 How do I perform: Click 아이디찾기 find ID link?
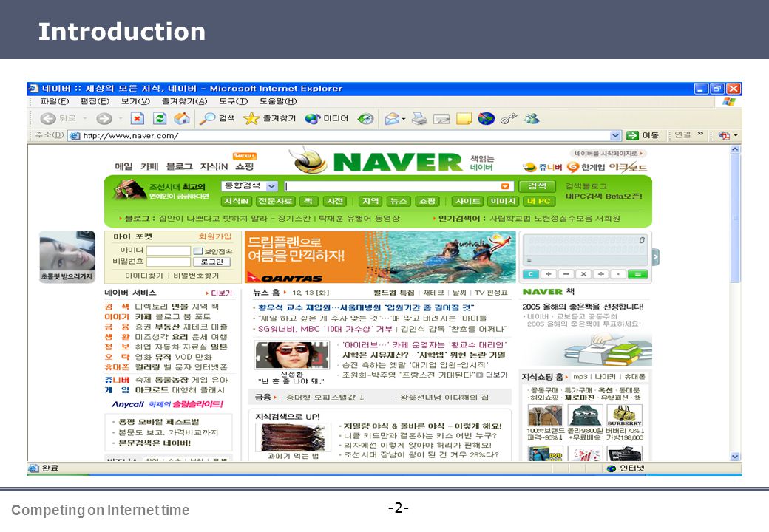[144, 276]
